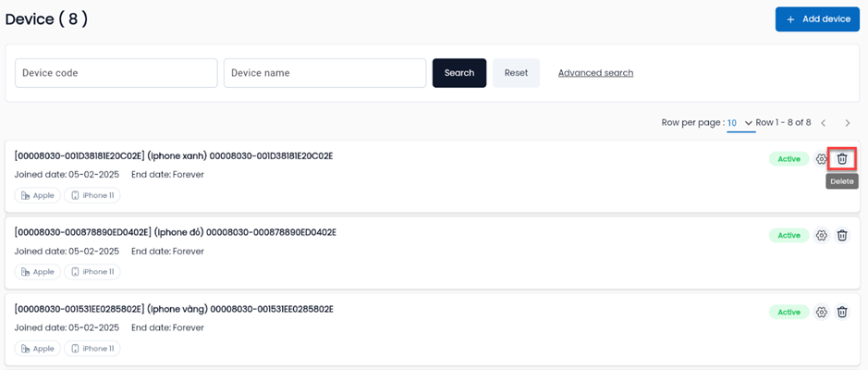The height and width of the screenshot is (370, 868).
Task: Click Active status badge of Iphone xanh
Action: pyautogui.click(x=789, y=159)
